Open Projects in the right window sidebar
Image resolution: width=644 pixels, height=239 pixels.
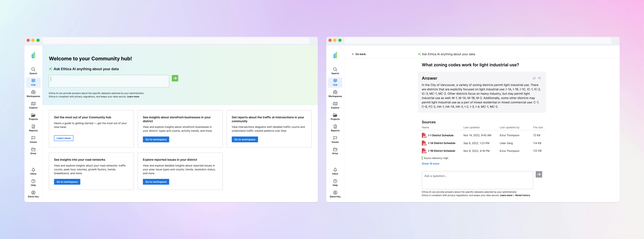335,117
